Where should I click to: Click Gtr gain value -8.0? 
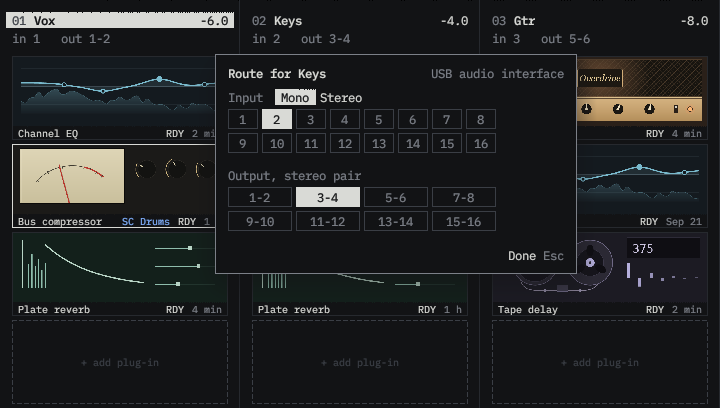click(694, 21)
